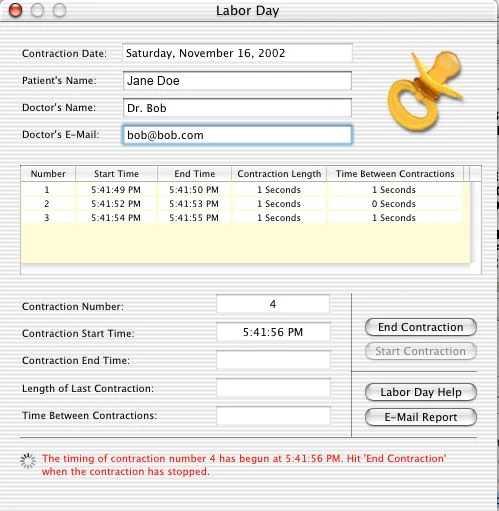Click the golden pacifier icon
This screenshot has width=499, height=511.
click(x=426, y=91)
